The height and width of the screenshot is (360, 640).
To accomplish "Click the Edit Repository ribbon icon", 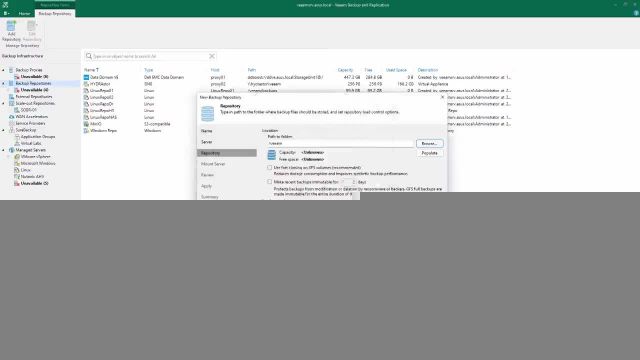I will 32,31.
